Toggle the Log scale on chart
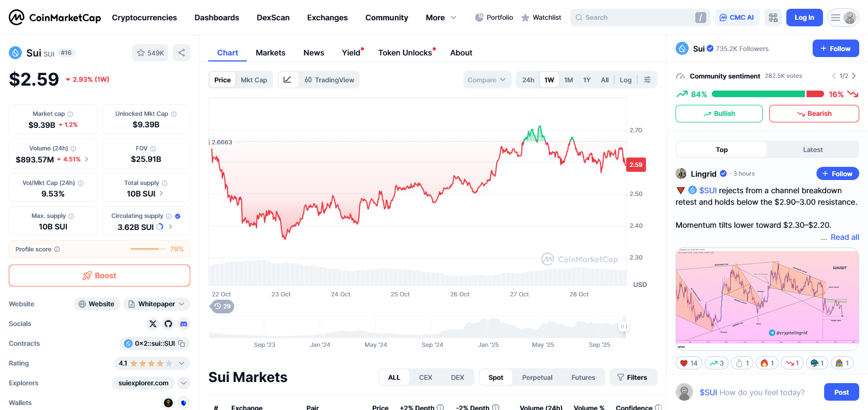This screenshot has height=410, width=868. [626, 80]
